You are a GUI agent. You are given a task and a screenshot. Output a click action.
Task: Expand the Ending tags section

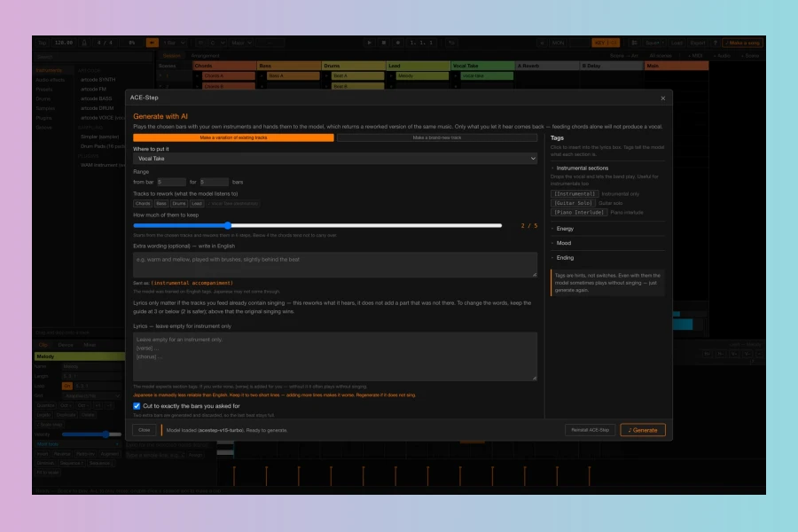[x=565, y=258]
